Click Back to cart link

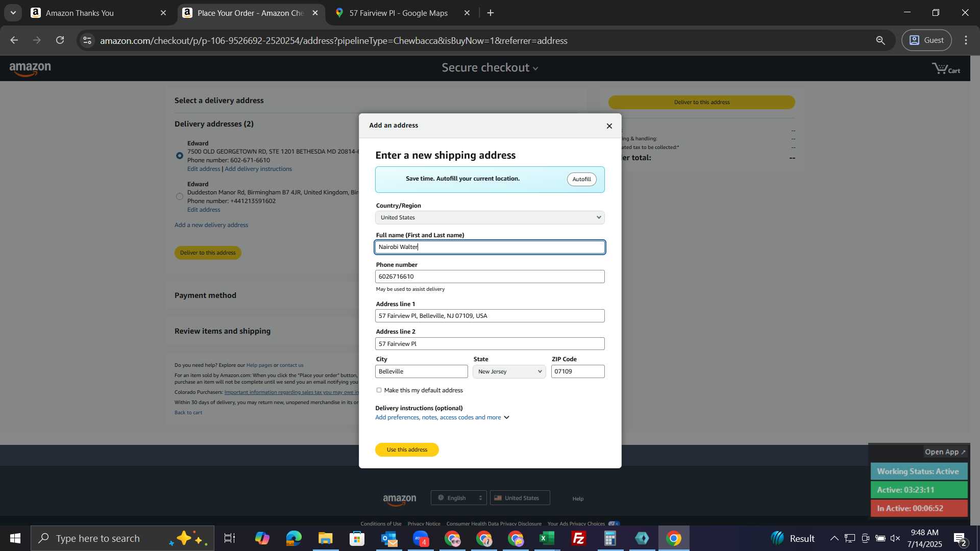click(188, 413)
